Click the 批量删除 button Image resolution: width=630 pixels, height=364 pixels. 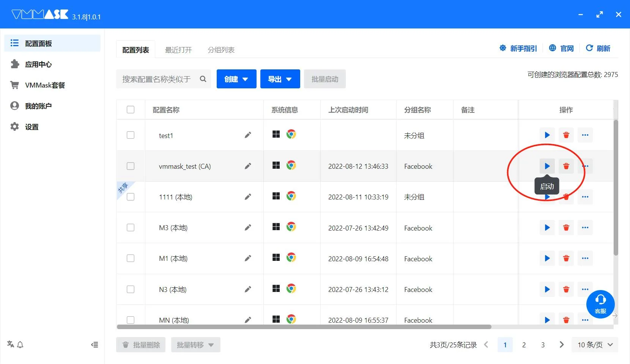pos(141,345)
